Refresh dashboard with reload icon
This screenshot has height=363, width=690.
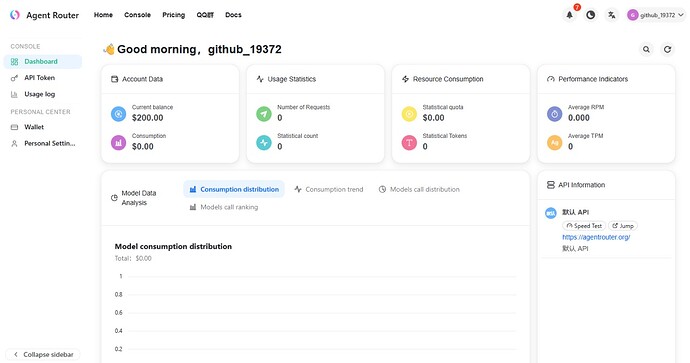pos(667,49)
